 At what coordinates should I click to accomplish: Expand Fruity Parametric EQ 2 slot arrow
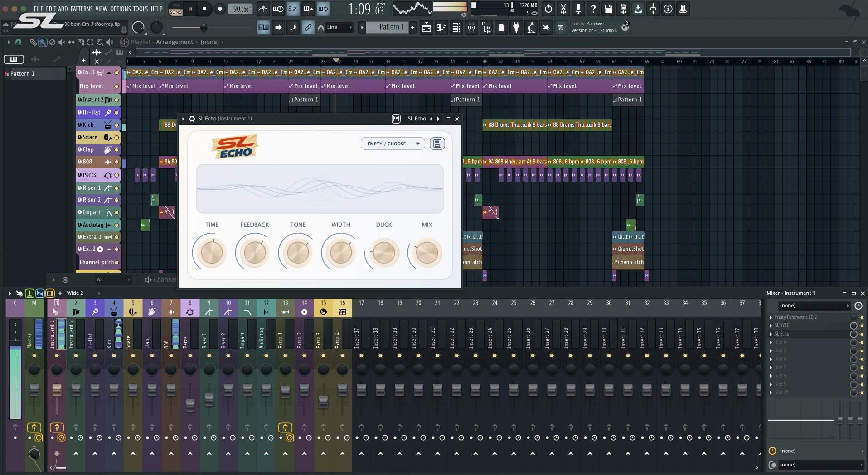click(771, 317)
